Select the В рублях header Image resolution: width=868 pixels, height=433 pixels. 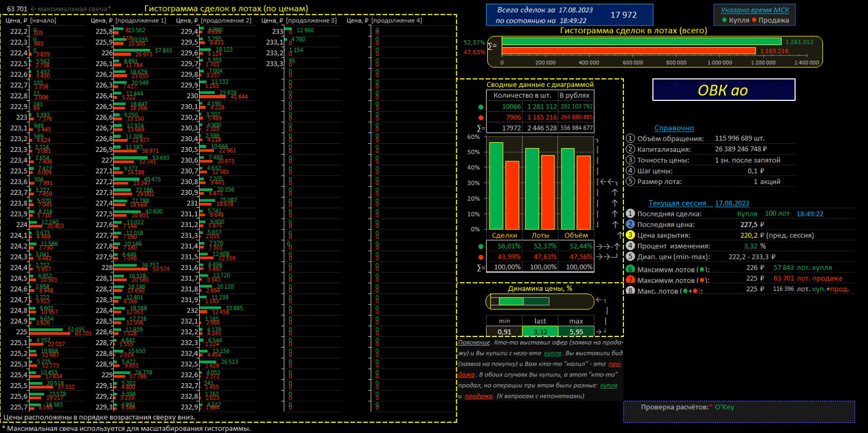576,95
